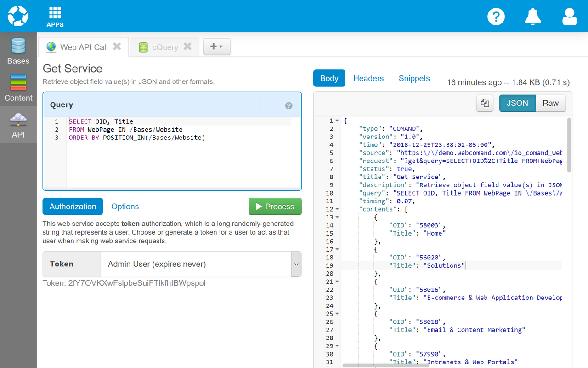Viewport: 588px width, 368px height.
Task: Click the webCOMAND logo icon
Action: pyautogui.click(x=18, y=16)
